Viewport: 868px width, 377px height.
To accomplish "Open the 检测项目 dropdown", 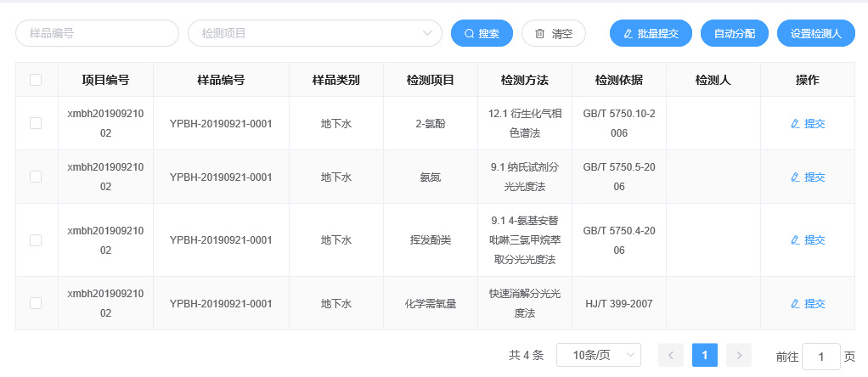I will click(x=314, y=33).
